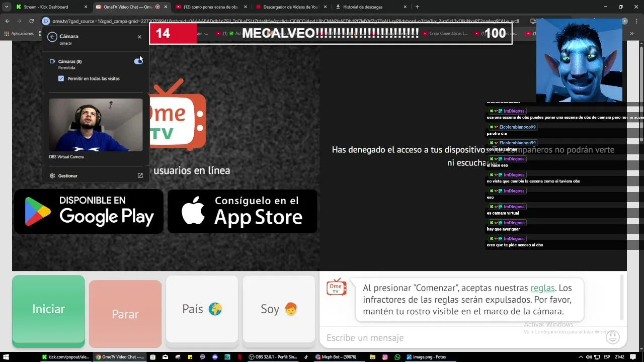Open the tab search dropdown arrow
This screenshot has height=362, width=644.
(6, 7)
